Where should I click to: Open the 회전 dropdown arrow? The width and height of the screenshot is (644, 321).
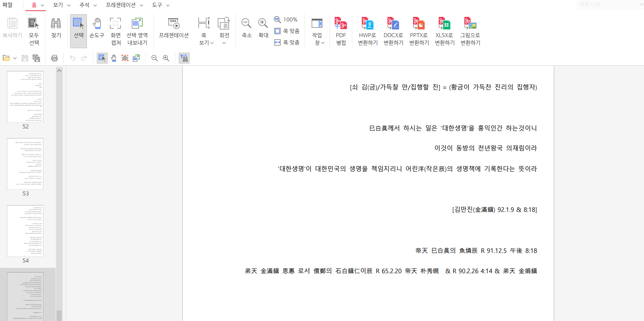(224, 43)
